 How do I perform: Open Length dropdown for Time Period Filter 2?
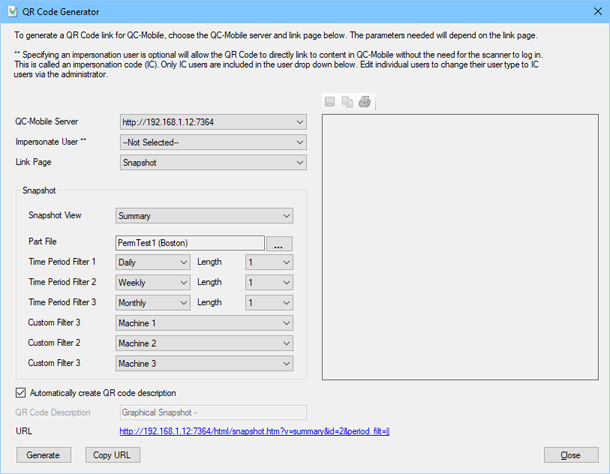tap(269, 283)
